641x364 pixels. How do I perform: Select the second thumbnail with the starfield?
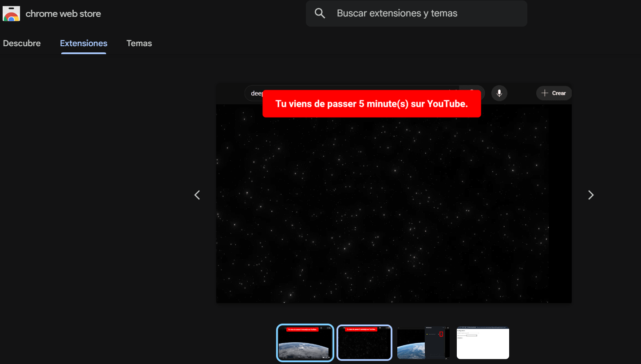(364, 343)
